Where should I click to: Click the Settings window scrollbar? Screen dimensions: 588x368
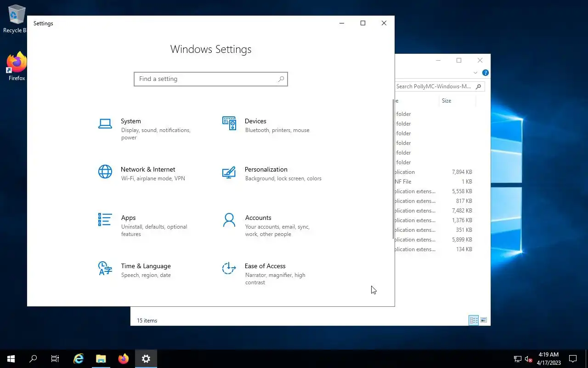click(x=393, y=169)
